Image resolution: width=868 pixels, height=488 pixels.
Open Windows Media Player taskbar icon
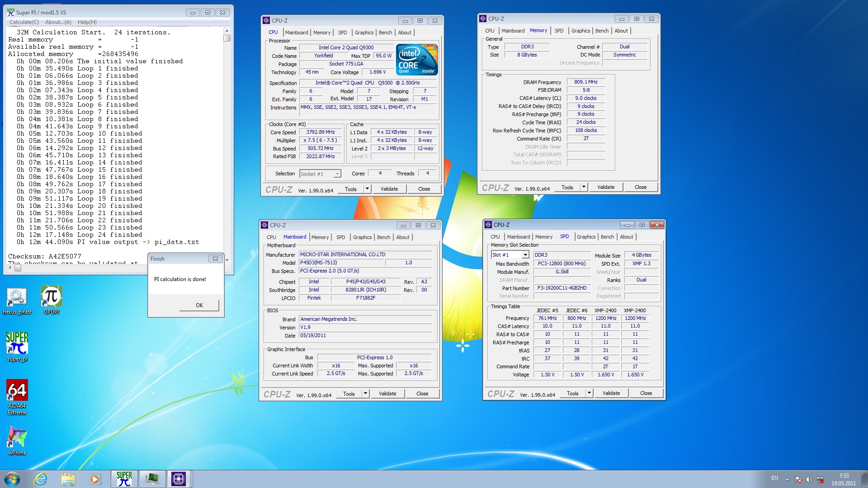(x=95, y=479)
